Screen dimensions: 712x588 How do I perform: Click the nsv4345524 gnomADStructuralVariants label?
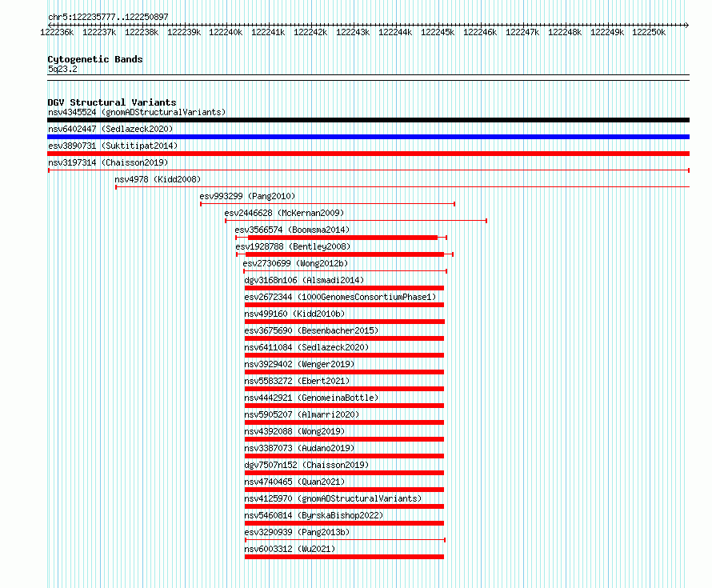(x=137, y=112)
